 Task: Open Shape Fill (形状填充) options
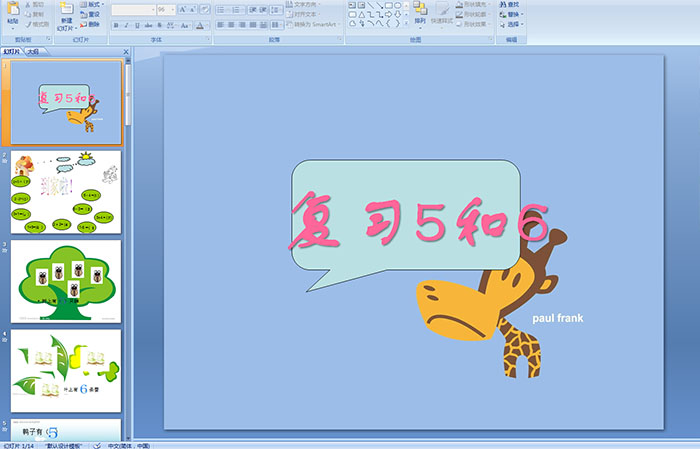[472, 4]
